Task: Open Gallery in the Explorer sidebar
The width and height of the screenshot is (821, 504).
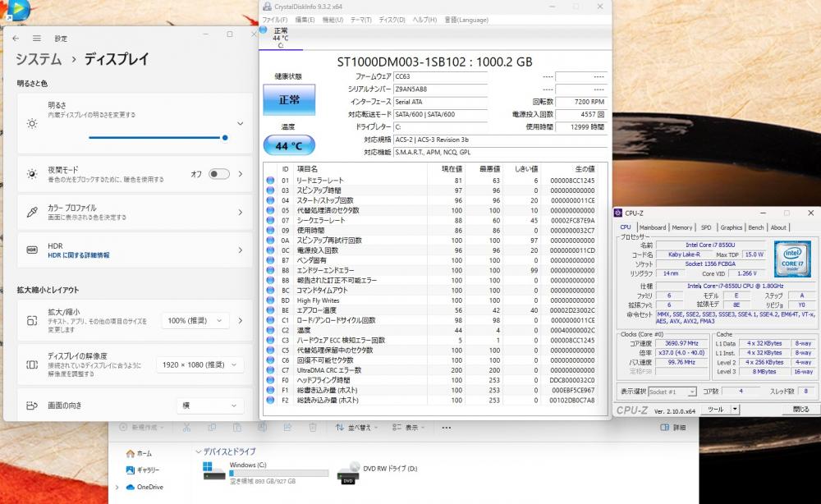Action: point(142,470)
